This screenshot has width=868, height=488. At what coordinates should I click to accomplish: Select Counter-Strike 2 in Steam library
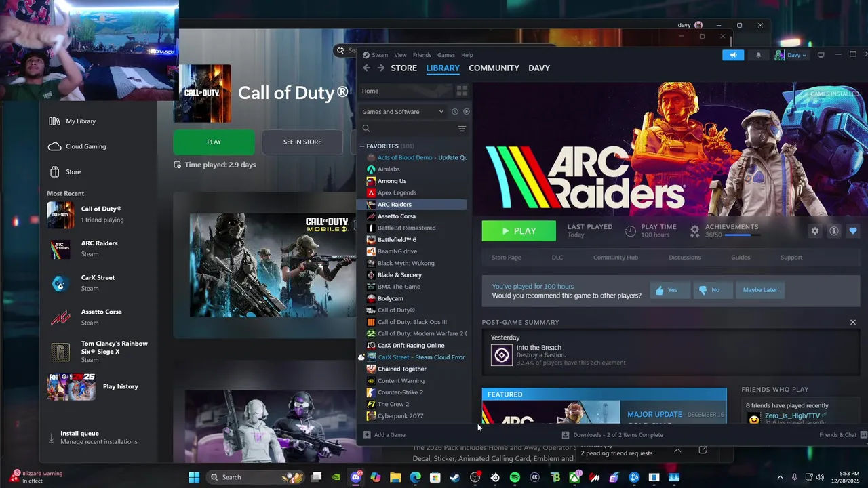pos(400,392)
